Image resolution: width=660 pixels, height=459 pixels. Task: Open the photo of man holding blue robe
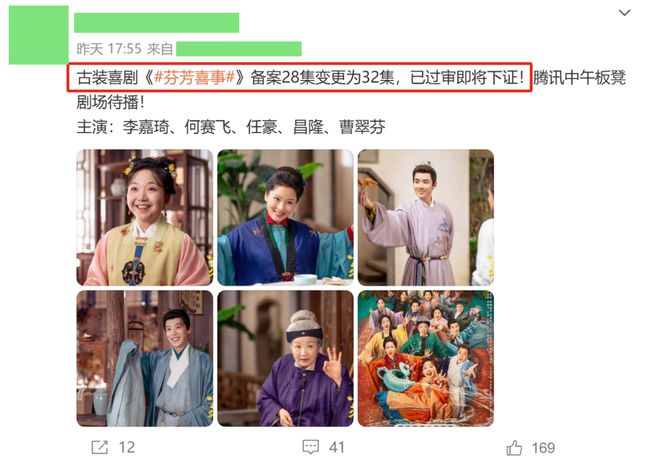point(145,358)
